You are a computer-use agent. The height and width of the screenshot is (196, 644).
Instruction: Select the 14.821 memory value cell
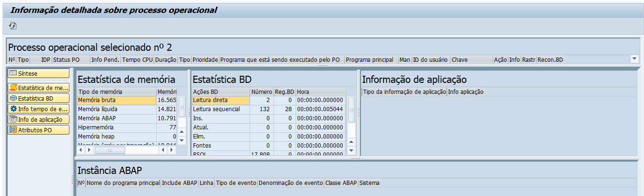(x=167, y=109)
